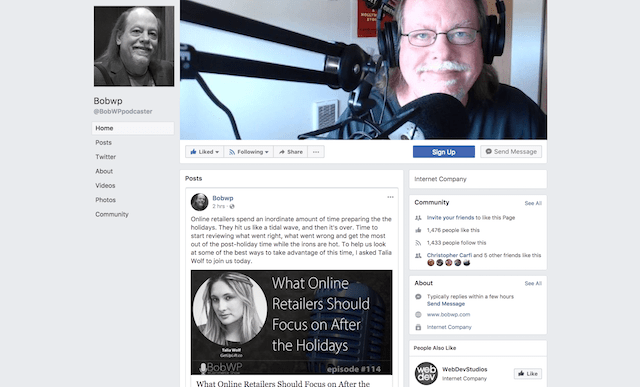Viewport: 640px width, 387px height.
Task: Open the Photos tab in sidebar
Action: click(x=105, y=200)
